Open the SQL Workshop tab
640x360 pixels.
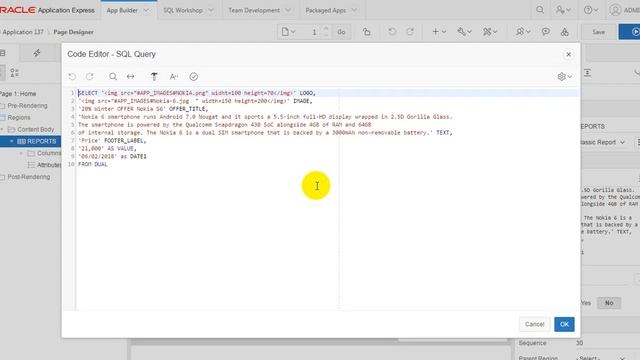[x=183, y=10]
